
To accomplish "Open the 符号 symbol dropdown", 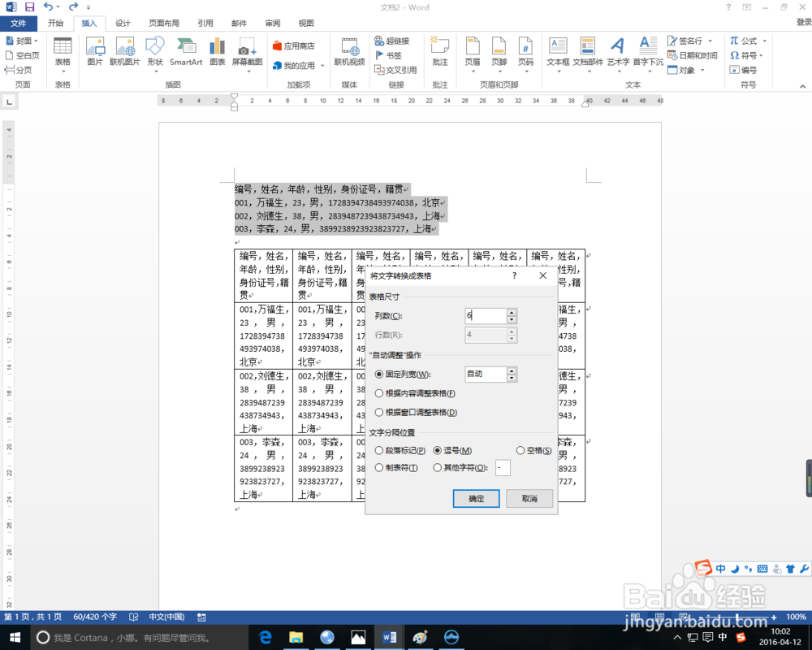I will pyautogui.click(x=761, y=55).
